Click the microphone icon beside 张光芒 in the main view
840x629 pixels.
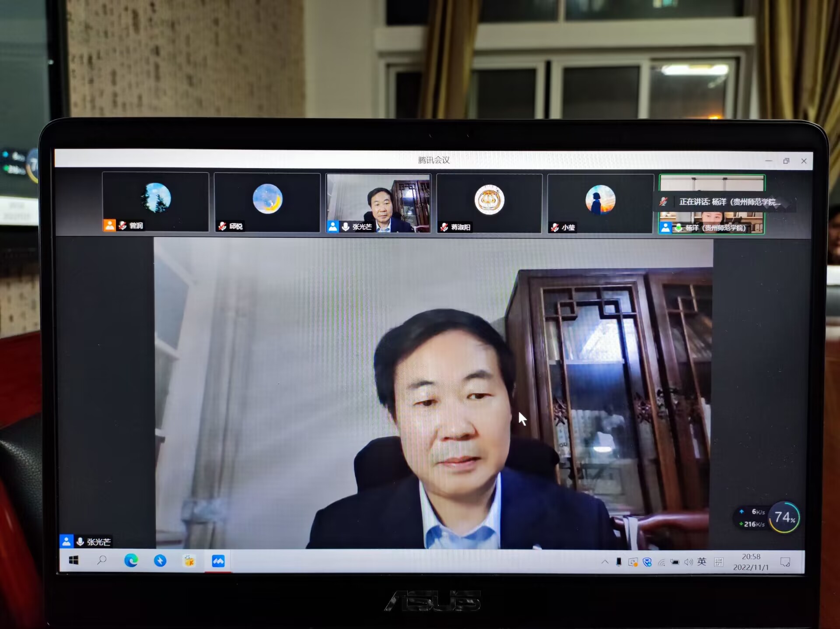pyautogui.click(x=80, y=541)
